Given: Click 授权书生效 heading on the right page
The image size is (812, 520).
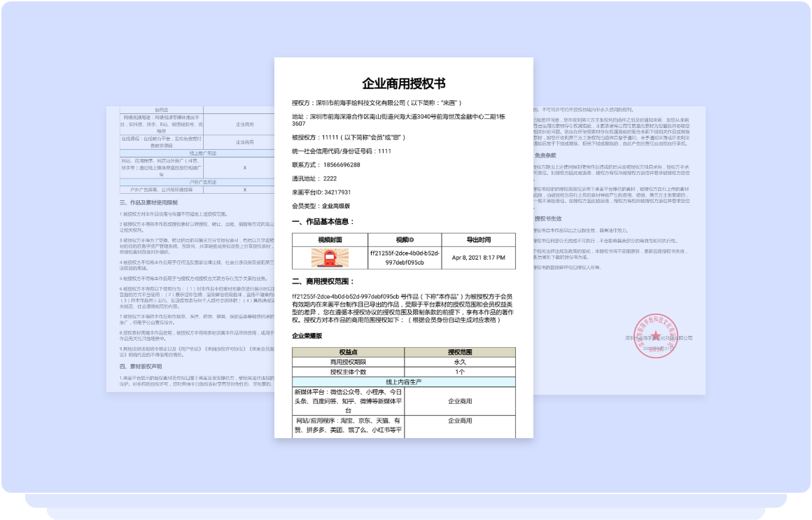Looking at the screenshot, I should click(x=548, y=218).
